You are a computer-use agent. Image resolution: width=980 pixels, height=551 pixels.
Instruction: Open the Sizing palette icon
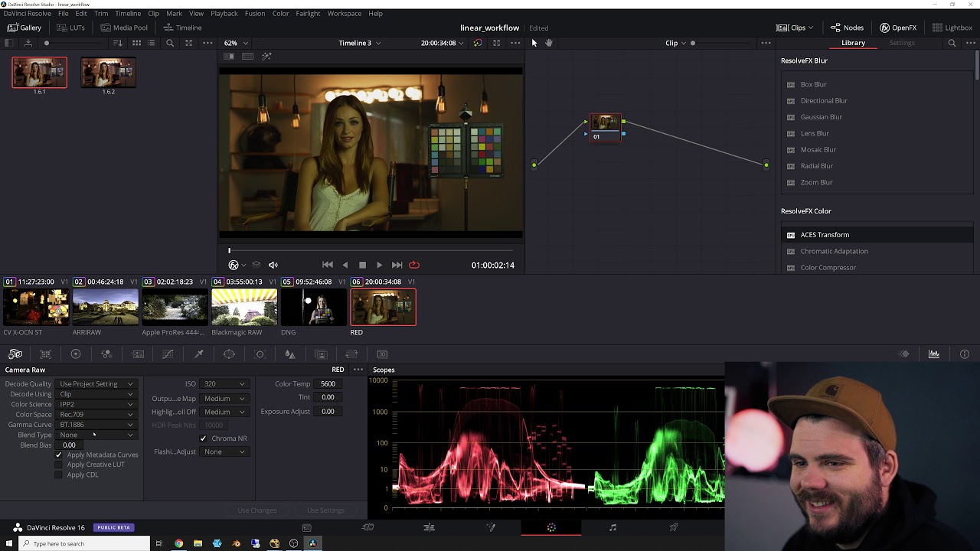pyautogui.click(x=351, y=354)
